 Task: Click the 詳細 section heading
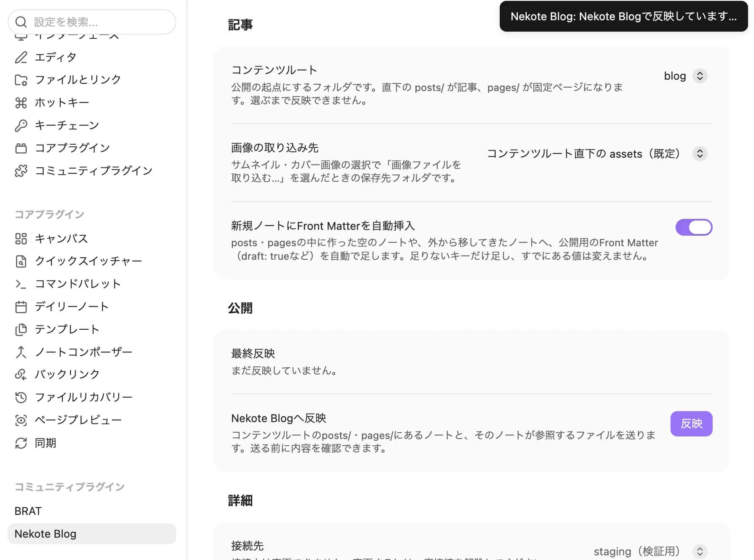[x=240, y=501]
